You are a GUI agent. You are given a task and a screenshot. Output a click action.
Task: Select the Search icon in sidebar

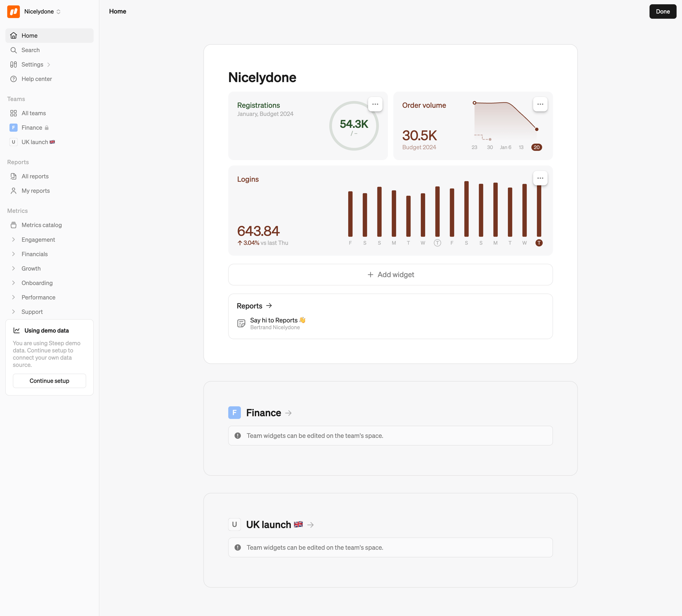point(13,50)
